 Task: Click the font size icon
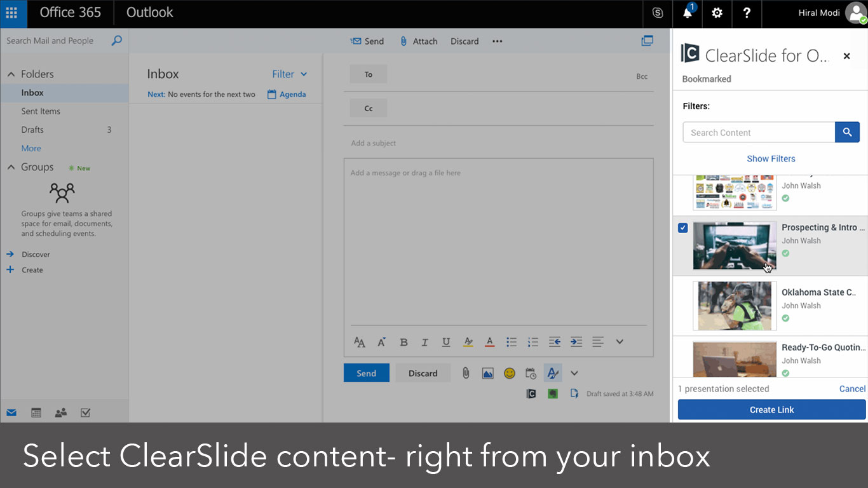(x=382, y=342)
